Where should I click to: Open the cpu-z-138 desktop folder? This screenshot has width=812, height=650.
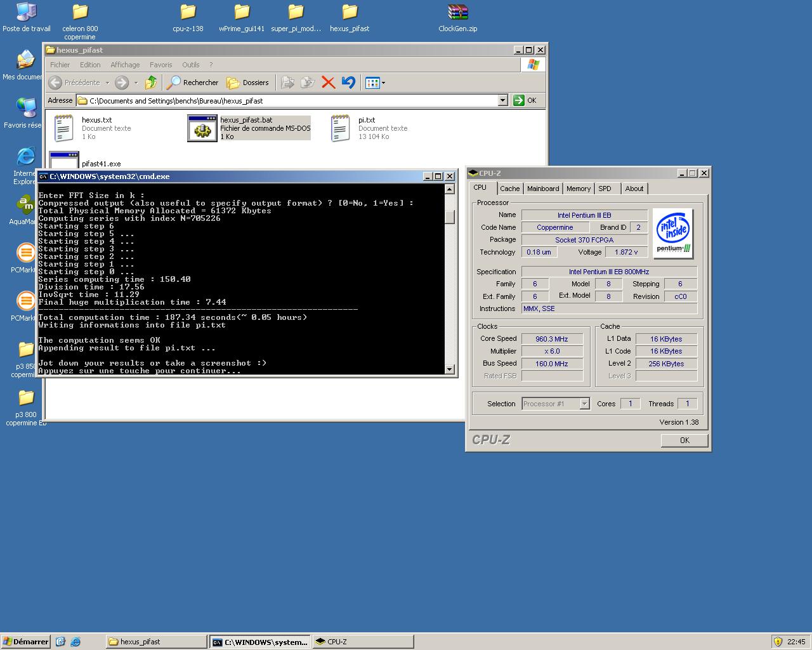click(x=188, y=13)
